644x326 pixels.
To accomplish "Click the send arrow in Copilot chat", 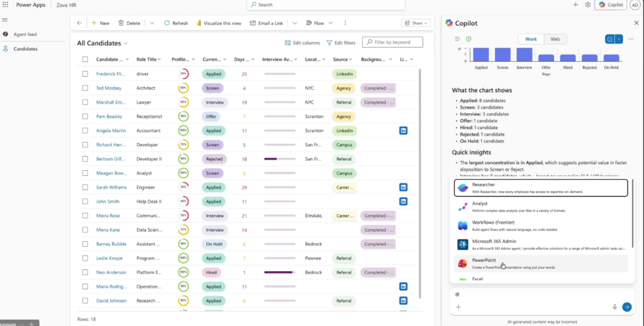I will pyautogui.click(x=626, y=307).
